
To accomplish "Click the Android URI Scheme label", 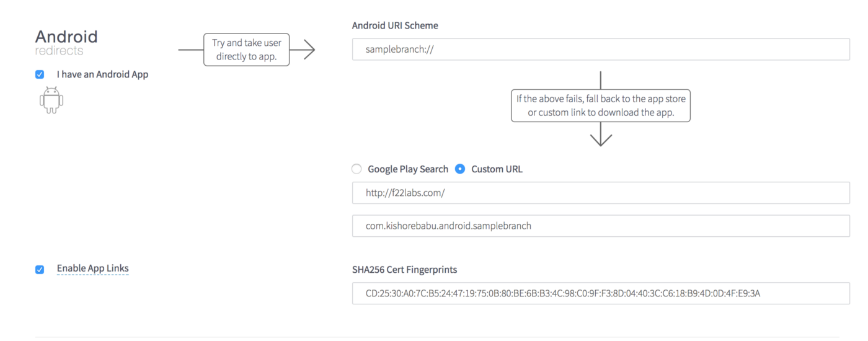I will pyautogui.click(x=395, y=25).
